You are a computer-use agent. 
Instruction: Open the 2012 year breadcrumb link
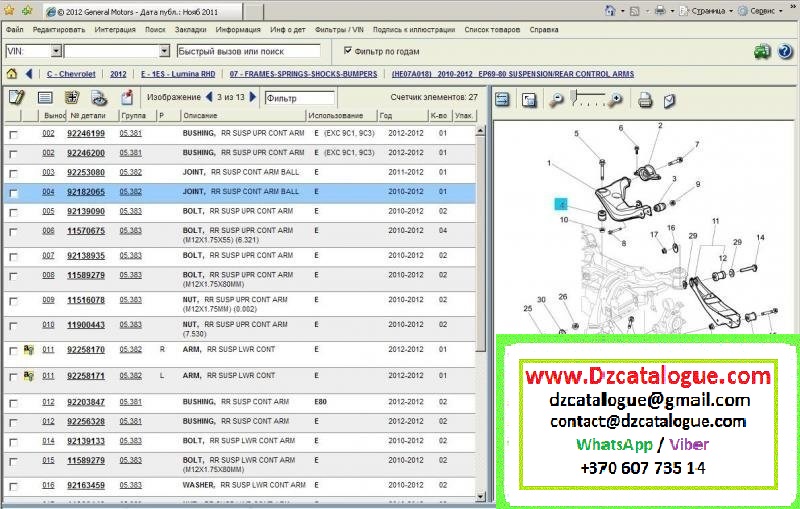[x=118, y=74]
